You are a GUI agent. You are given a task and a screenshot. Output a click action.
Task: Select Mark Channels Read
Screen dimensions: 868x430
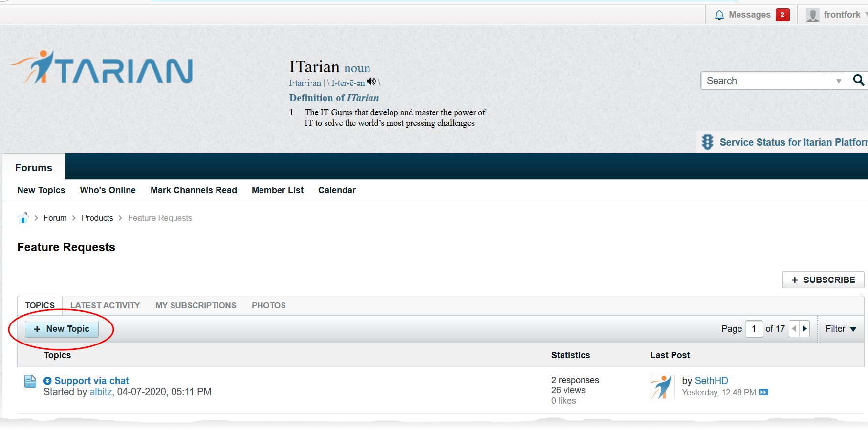[x=194, y=190]
